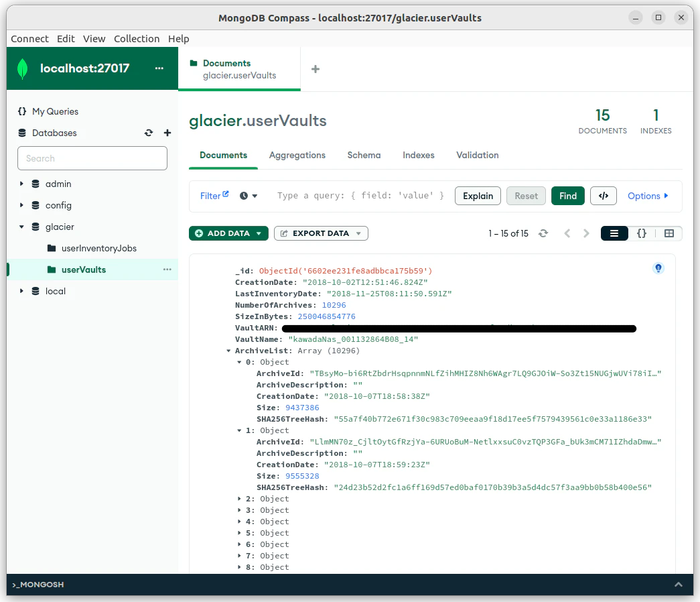The width and height of the screenshot is (700, 602).
Task: Focus the databases Search field
Action: point(92,158)
